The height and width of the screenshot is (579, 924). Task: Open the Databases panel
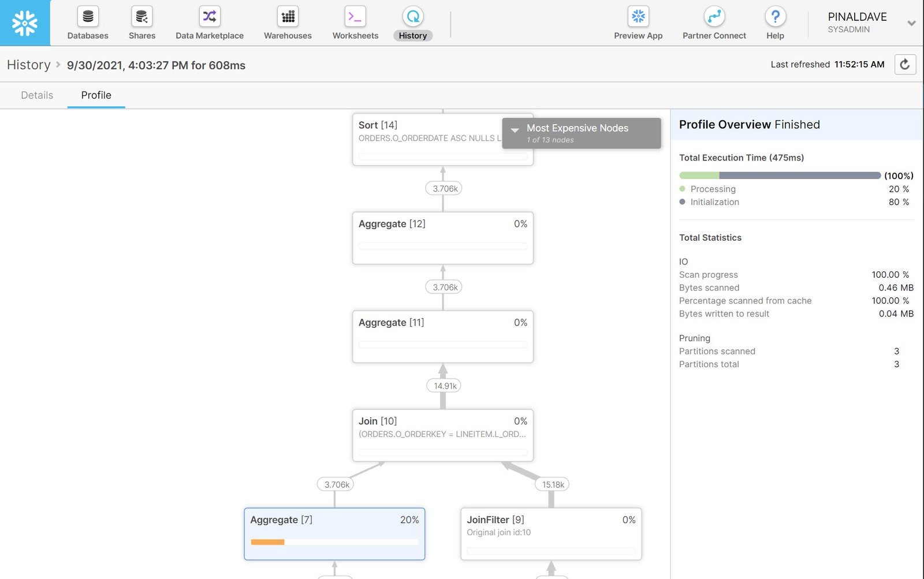(87, 22)
